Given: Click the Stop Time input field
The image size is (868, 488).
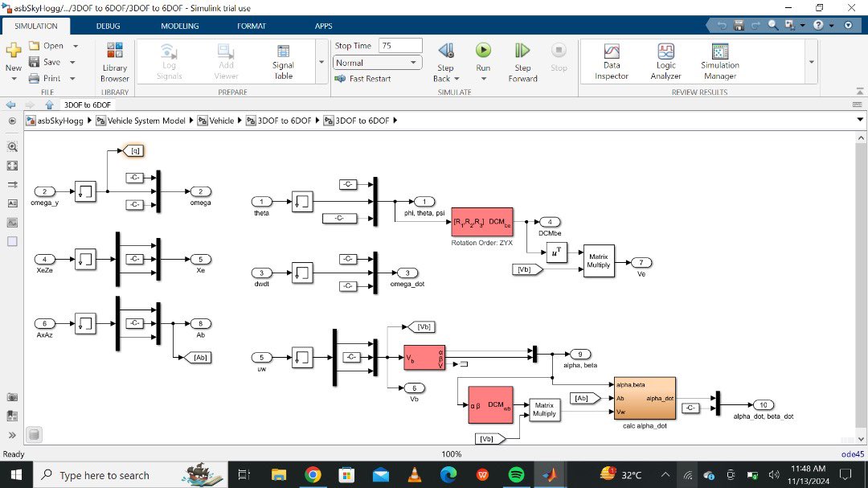Looking at the screenshot, I should click(x=400, y=45).
